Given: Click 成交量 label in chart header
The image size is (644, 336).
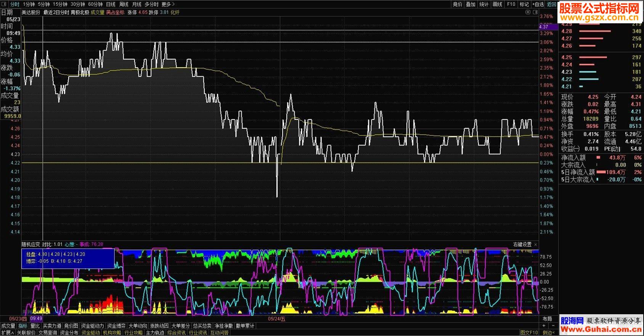Looking at the screenshot, I should (x=98, y=12).
